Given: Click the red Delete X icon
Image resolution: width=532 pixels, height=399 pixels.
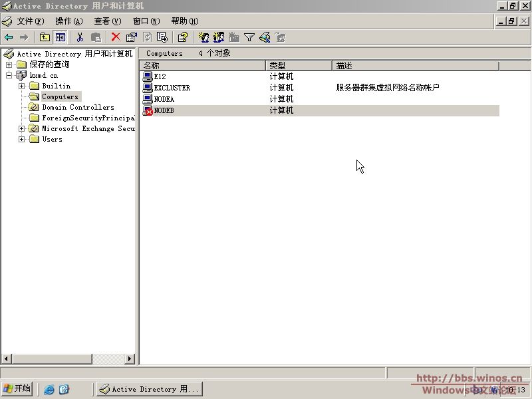Looking at the screenshot, I should 116,37.
